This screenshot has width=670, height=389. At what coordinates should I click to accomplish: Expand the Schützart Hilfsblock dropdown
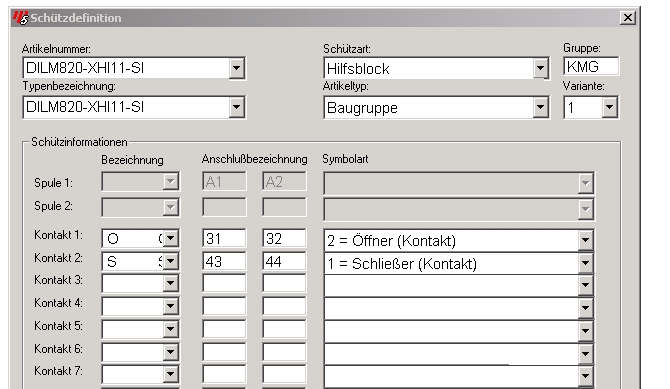540,68
